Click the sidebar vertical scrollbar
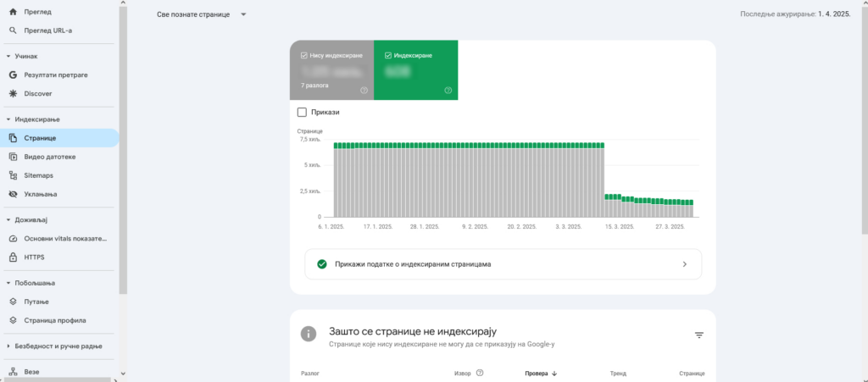This screenshot has height=382, width=868. (123, 169)
